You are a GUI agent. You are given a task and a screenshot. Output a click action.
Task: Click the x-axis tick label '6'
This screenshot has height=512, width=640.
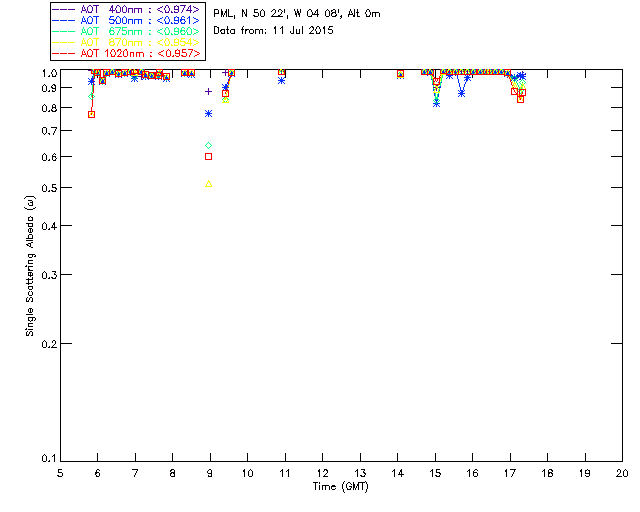point(98,473)
